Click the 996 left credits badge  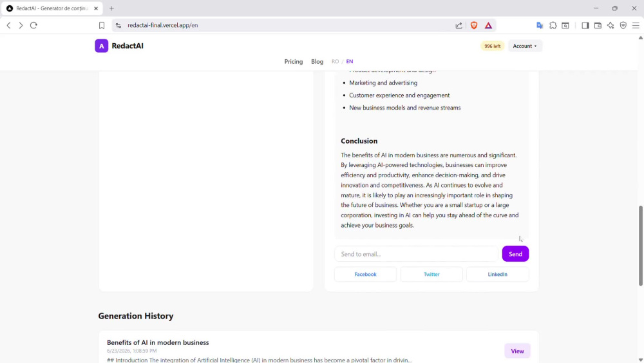(492, 46)
